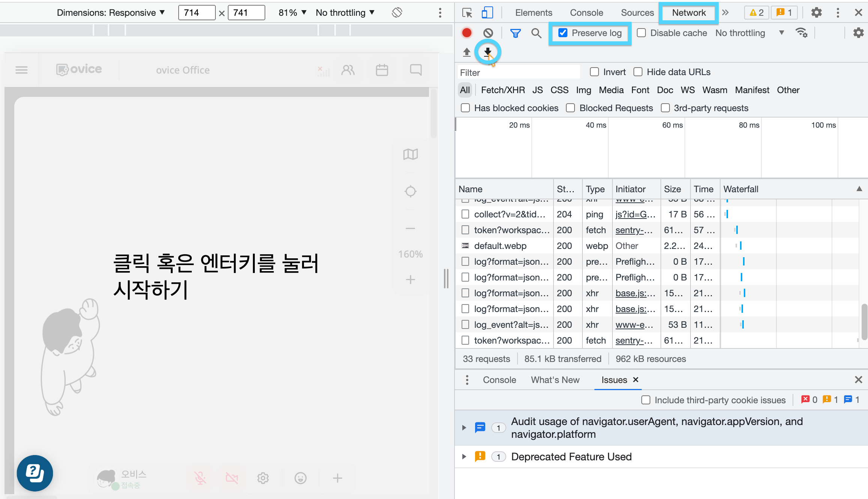Image resolution: width=868 pixels, height=499 pixels.
Task: Check the Invert filter option
Action: click(594, 72)
